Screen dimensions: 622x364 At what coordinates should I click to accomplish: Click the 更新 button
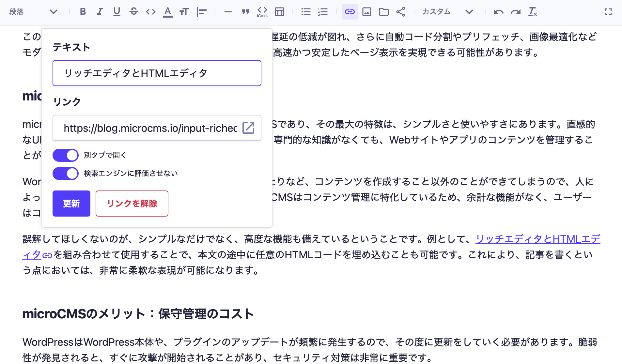[71, 204]
